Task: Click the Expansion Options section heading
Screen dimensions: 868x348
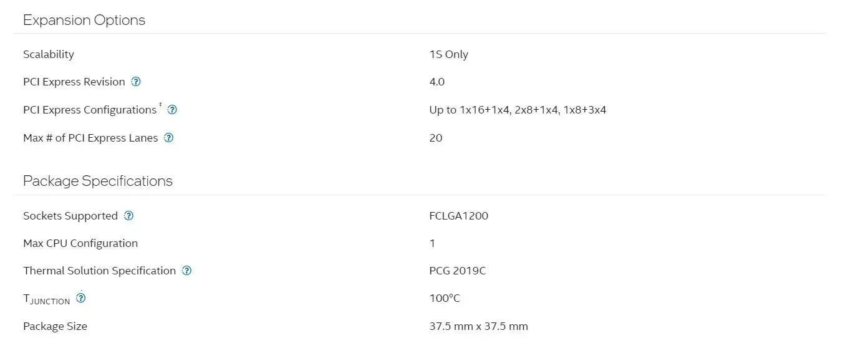Action: 84,20
